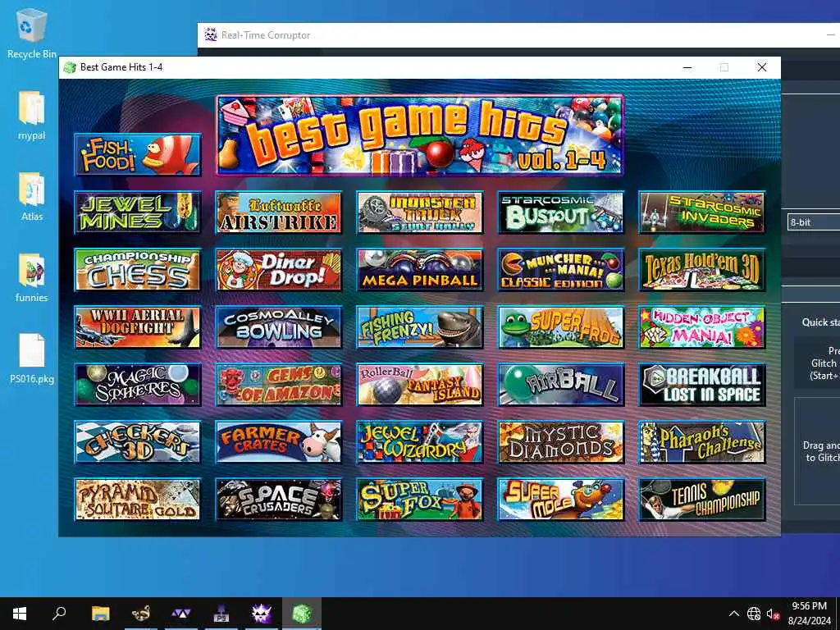
Task: Open the clock showing 9:56 PM
Action: (x=810, y=614)
